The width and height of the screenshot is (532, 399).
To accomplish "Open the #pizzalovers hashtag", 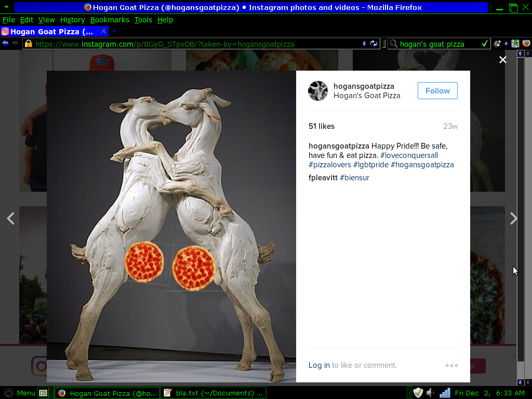I will (330, 165).
